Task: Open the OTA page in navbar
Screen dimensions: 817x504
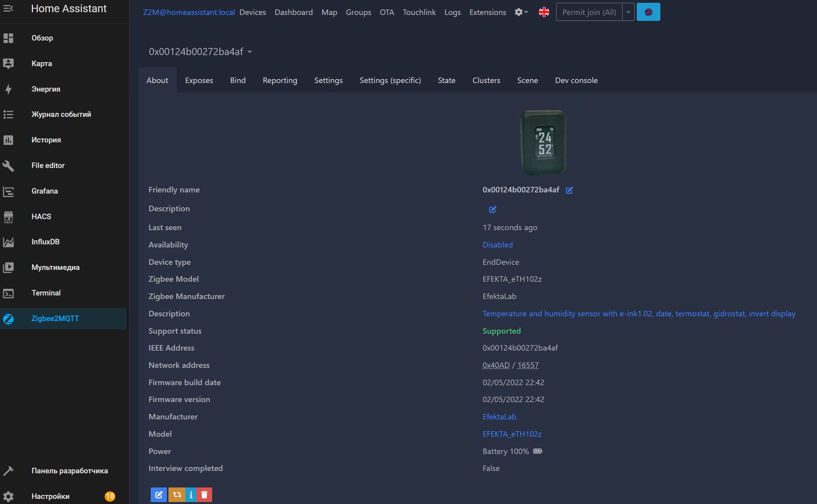Action: click(387, 12)
